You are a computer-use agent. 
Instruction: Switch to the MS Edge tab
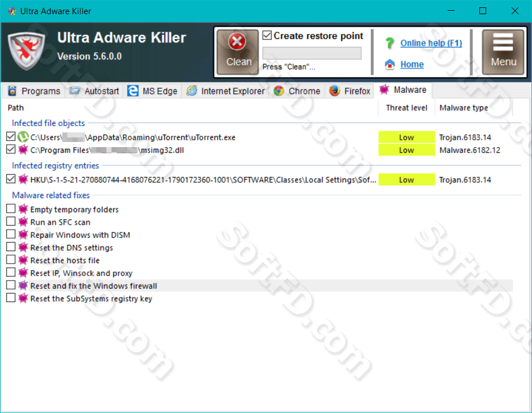tap(152, 91)
